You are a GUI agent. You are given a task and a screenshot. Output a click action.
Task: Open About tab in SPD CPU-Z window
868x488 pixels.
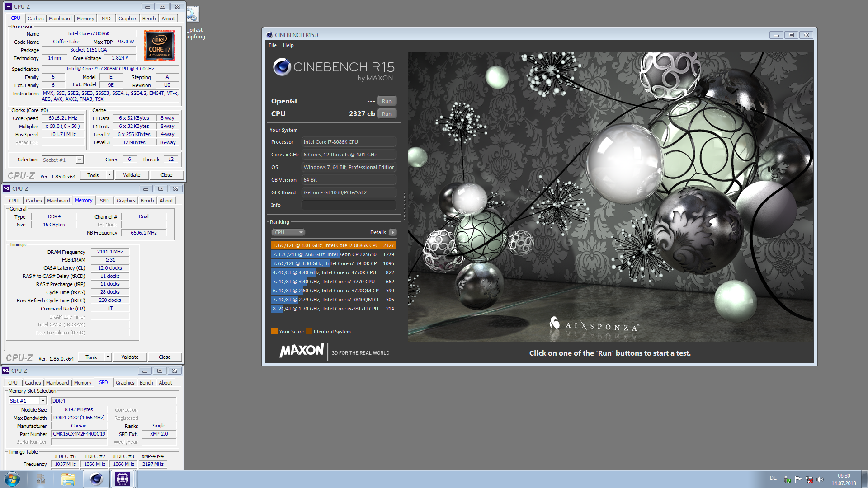[165, 383]
